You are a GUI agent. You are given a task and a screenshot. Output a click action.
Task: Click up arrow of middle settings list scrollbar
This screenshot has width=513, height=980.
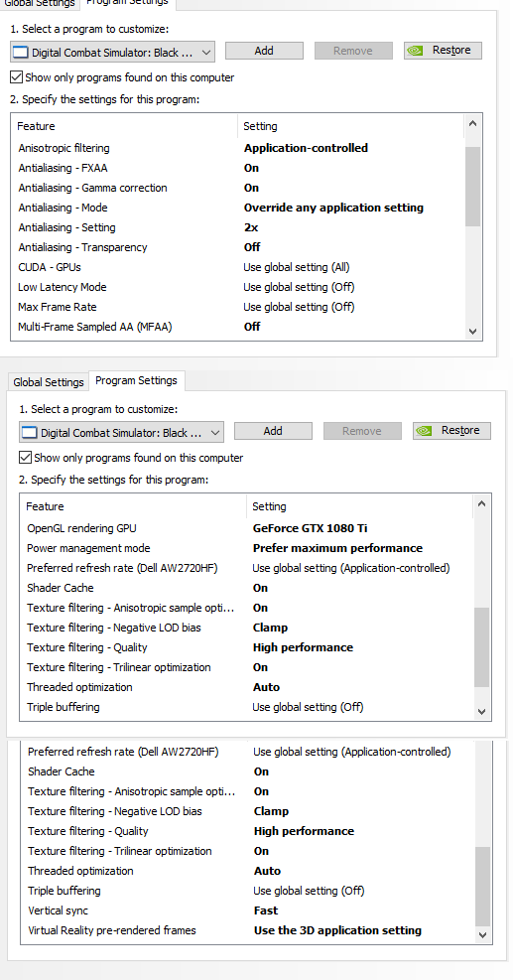pyautogui.click(x=482, y=503)
